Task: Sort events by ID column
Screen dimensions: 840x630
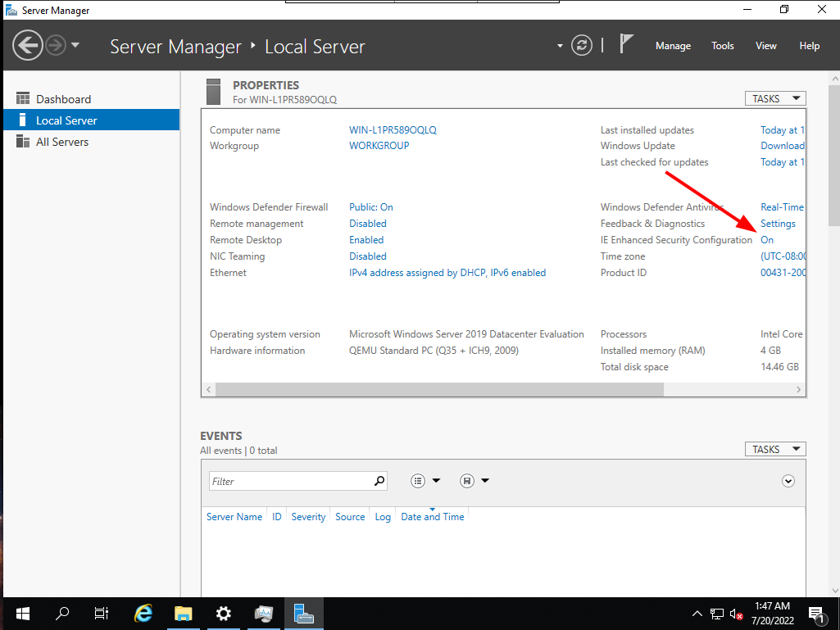Action: [x=276, y=517]
